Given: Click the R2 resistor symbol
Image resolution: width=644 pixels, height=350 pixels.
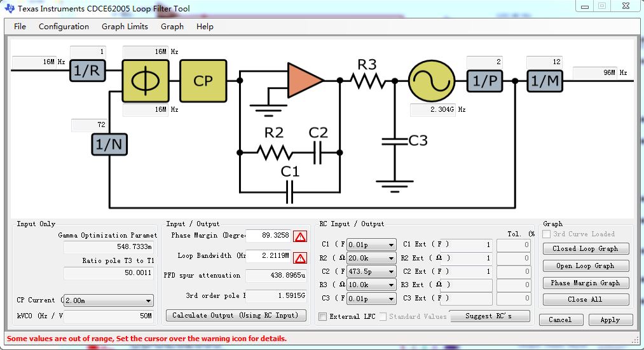Looking at the screenshot, I should coord(275,152).
